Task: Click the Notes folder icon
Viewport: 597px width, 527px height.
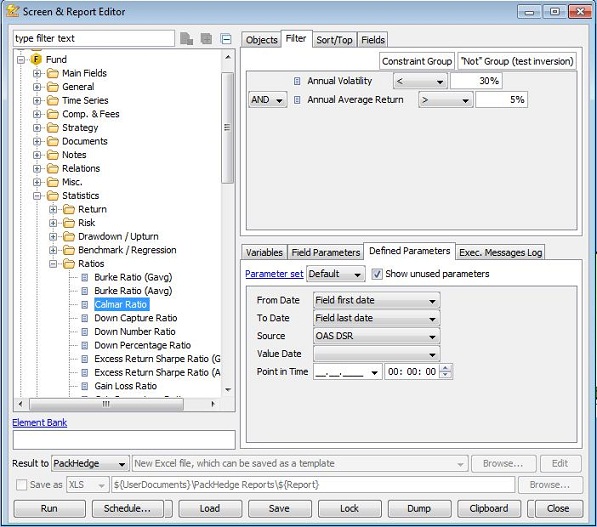Action: (53, 155)
